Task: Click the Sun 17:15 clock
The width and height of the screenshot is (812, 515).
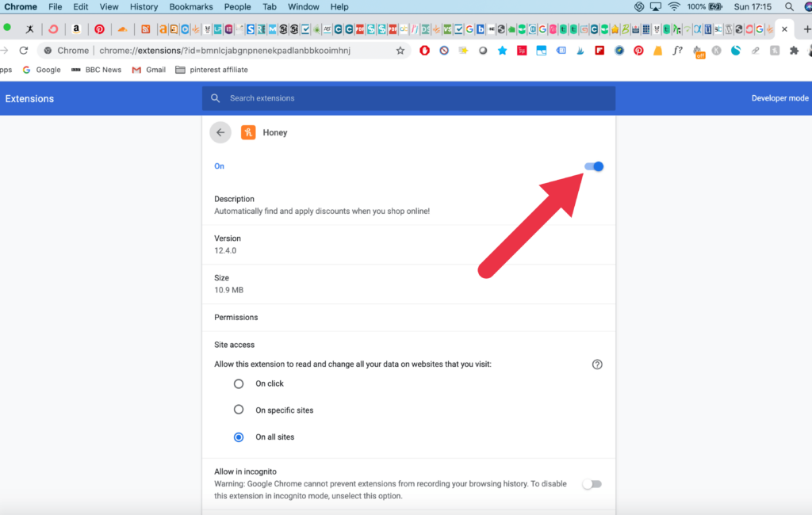Action: (x=753, y=6)
